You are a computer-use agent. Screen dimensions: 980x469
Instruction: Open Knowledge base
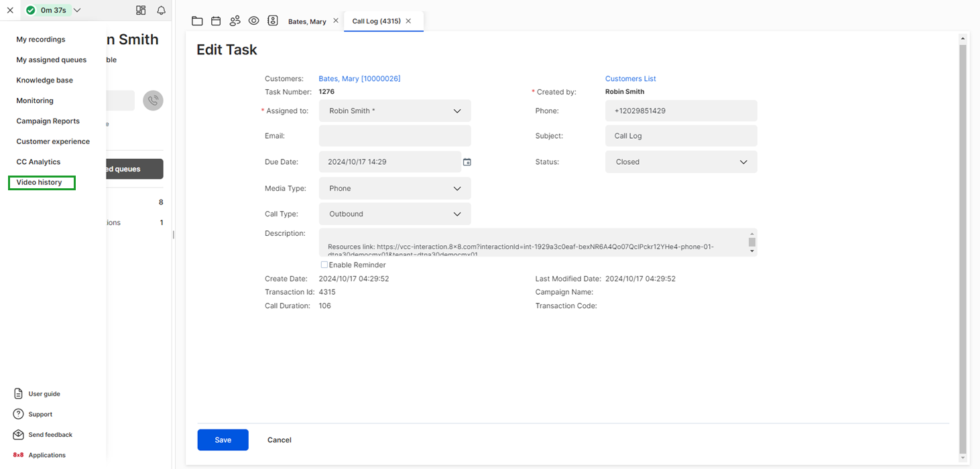point(45,80)
